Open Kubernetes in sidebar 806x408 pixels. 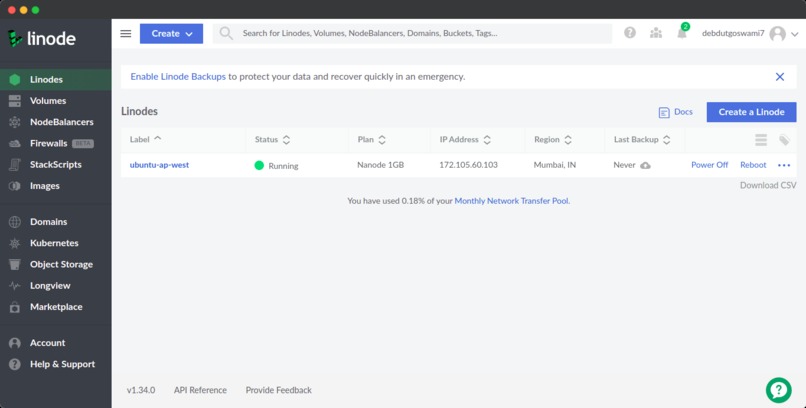[x=56, y=243]
